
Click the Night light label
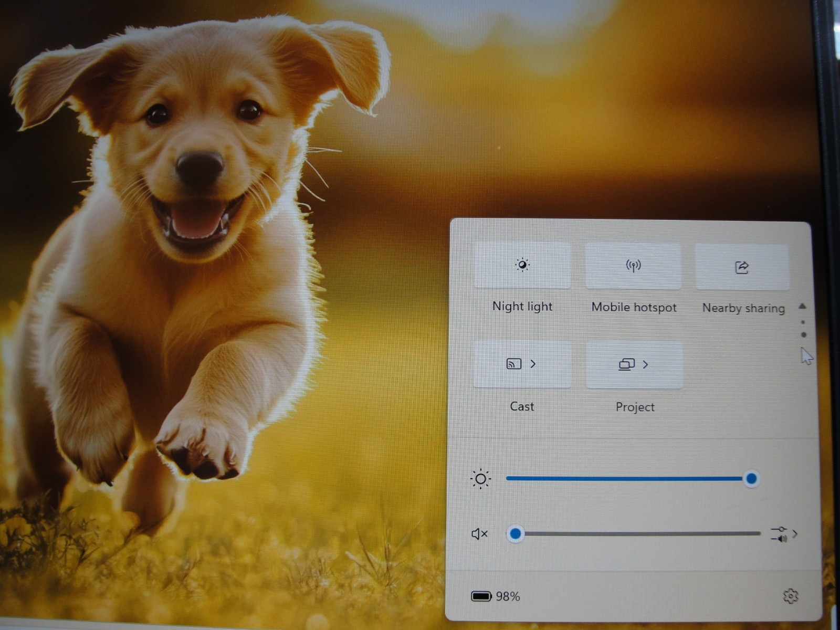(522, 307)
